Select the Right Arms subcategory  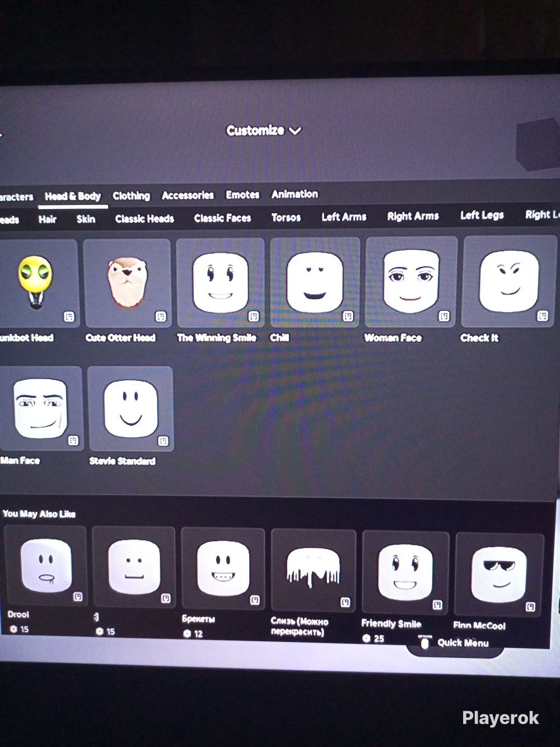(413, 216)
